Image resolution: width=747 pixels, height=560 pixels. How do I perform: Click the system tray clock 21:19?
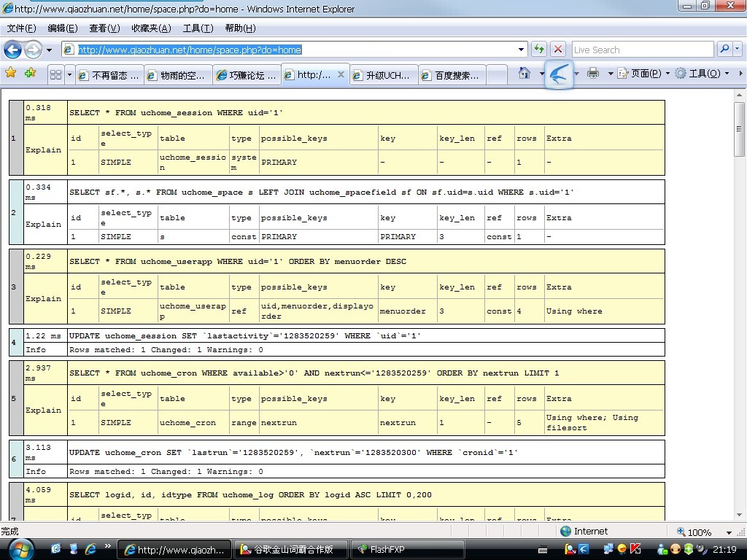pos(724,550)
